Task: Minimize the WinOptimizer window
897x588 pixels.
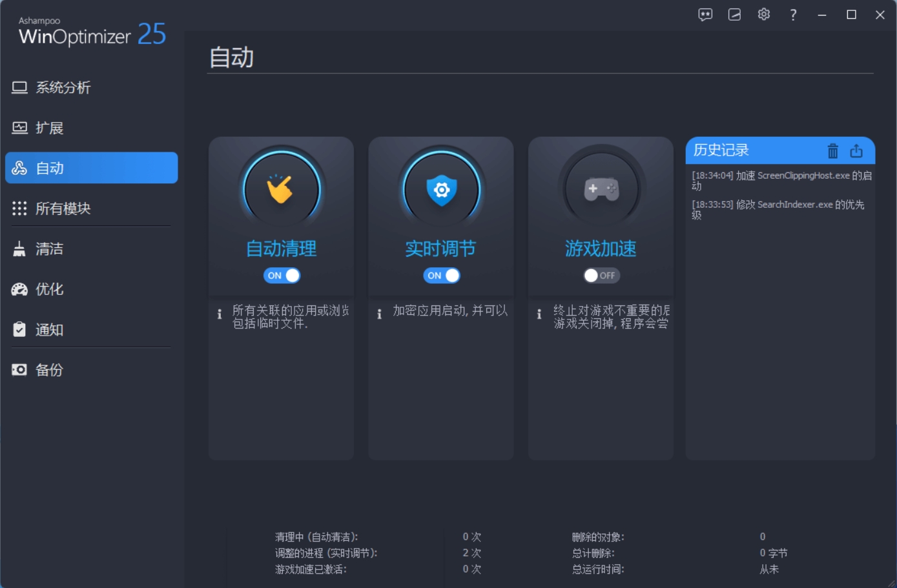Action: pyautogui.click(x=822, y=15)
